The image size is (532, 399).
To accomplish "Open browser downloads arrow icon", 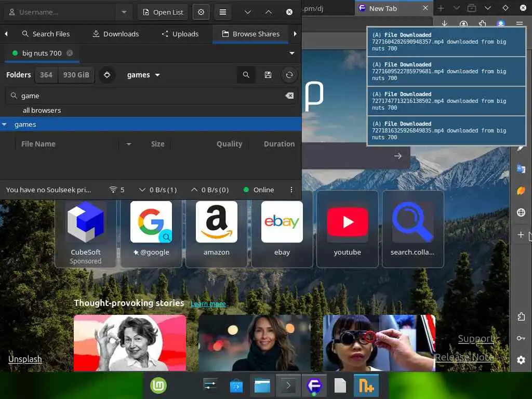I will tap(445, 23).
